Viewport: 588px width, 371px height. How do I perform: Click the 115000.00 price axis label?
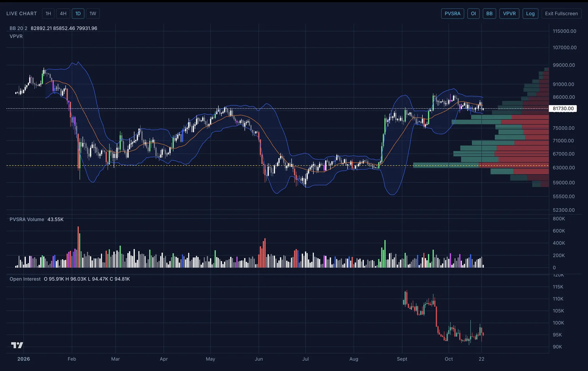click(x=564, y=31)
